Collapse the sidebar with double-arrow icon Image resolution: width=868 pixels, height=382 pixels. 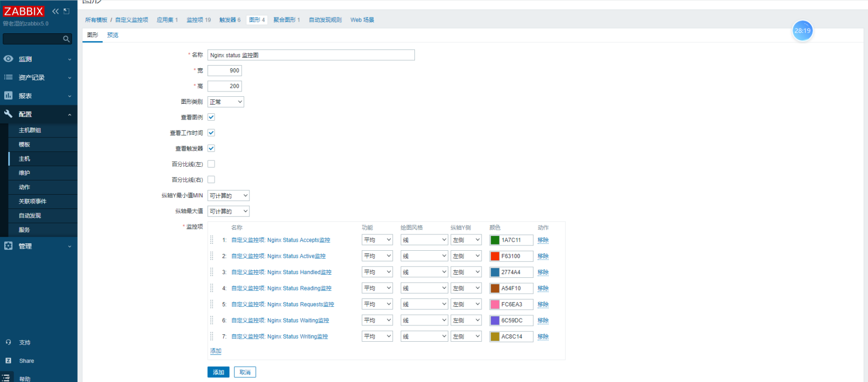click(56, 11)
